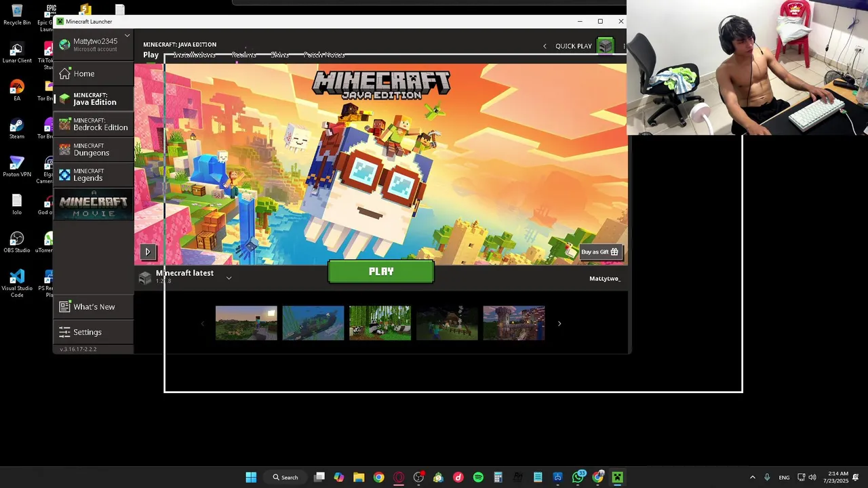Viewport: 868px width, 488px height.
Task: Open the dark hut screenshot thumbnail
Action: coord(447,323)
